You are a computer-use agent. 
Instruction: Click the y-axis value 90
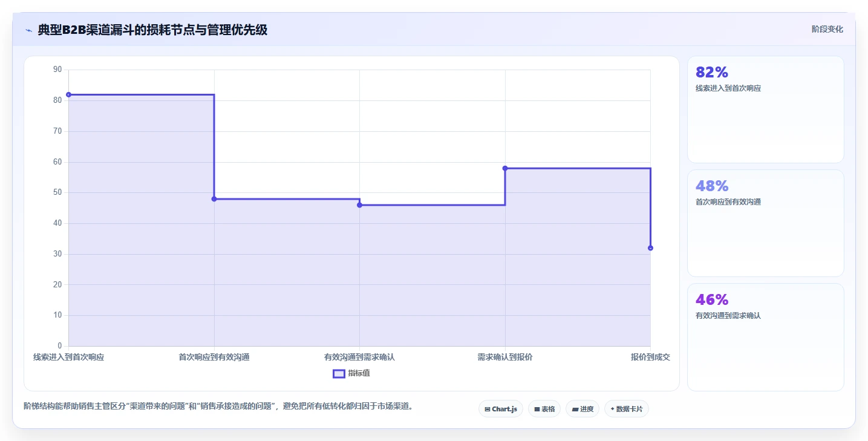point(57,70)
